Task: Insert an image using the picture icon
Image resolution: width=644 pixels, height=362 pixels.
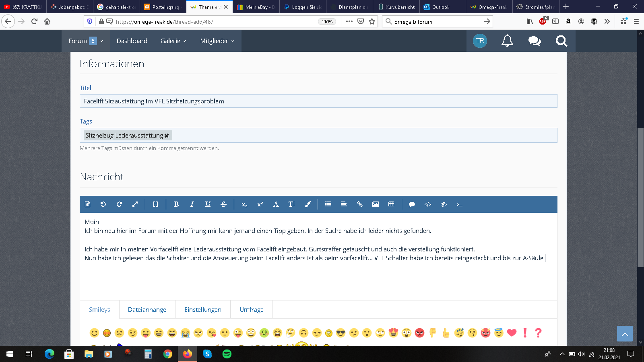Action: coord(376,204)
